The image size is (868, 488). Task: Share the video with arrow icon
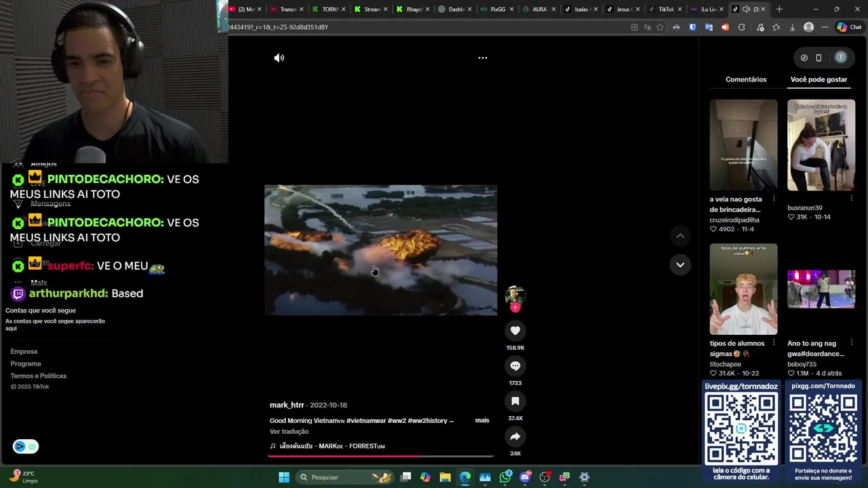click(515, 436)
